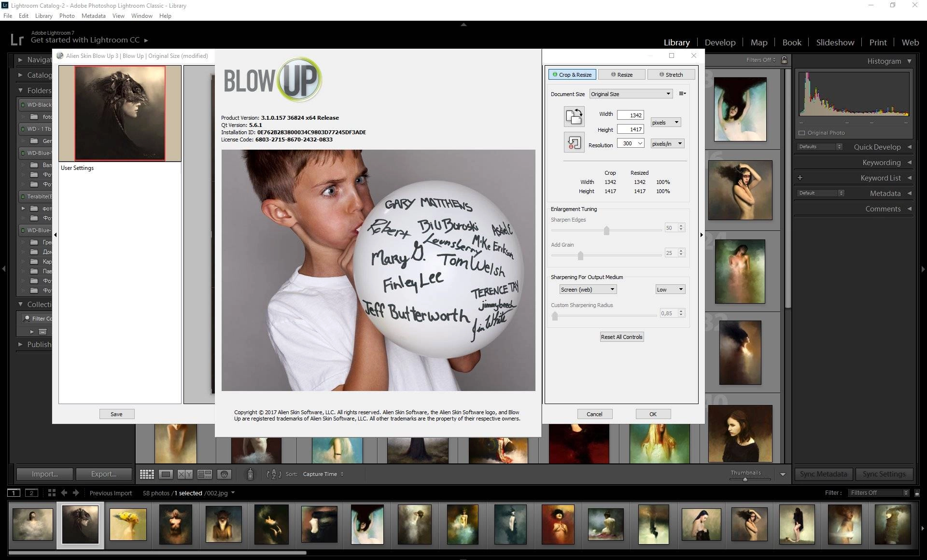Open the pixels/in resolution unit dropdown
Viewport: 927px width, 560px height.
pos(667,143)
